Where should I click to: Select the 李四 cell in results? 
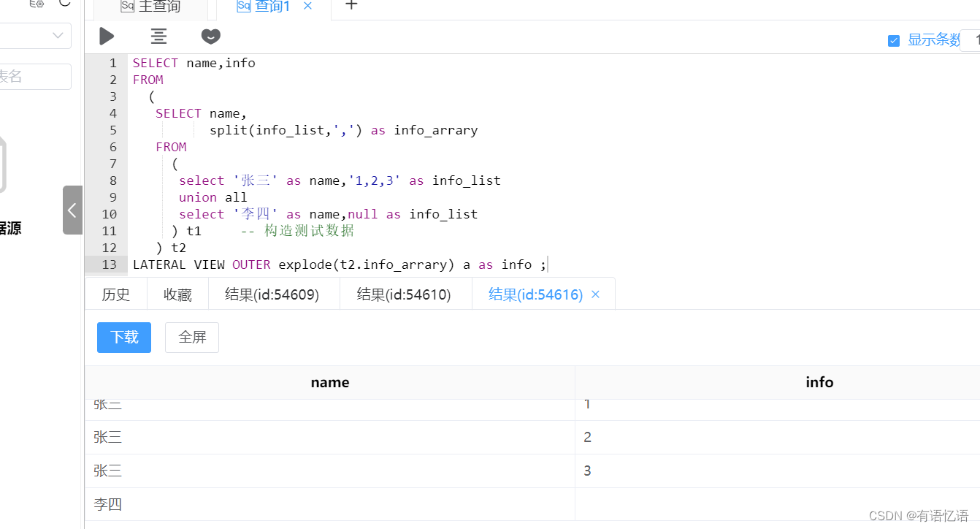[330, 504]
